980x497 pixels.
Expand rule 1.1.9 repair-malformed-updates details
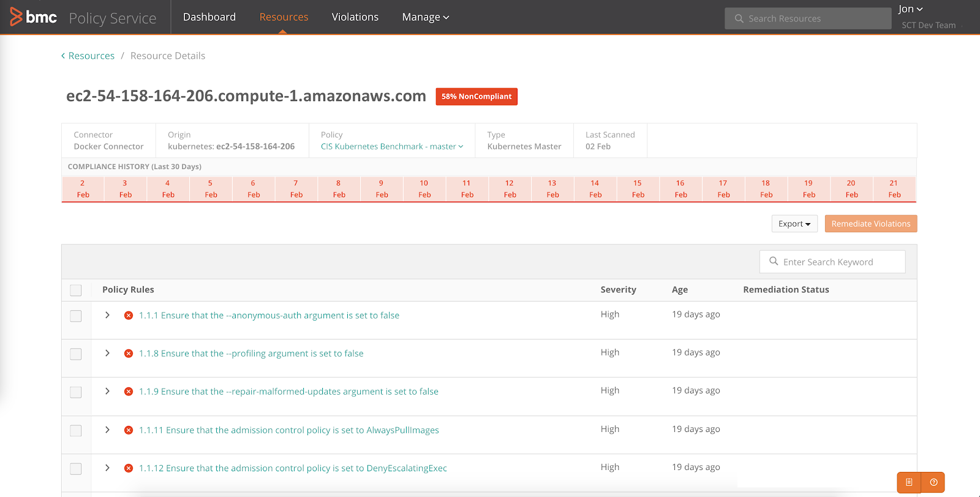[x=107, y=391]
